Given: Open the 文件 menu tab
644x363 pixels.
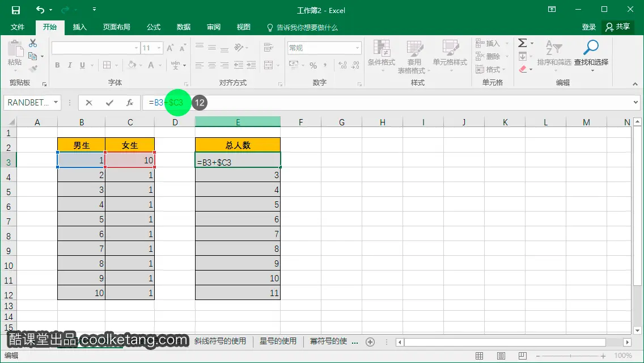Looking at the screenshot, I should click(17, 27).
